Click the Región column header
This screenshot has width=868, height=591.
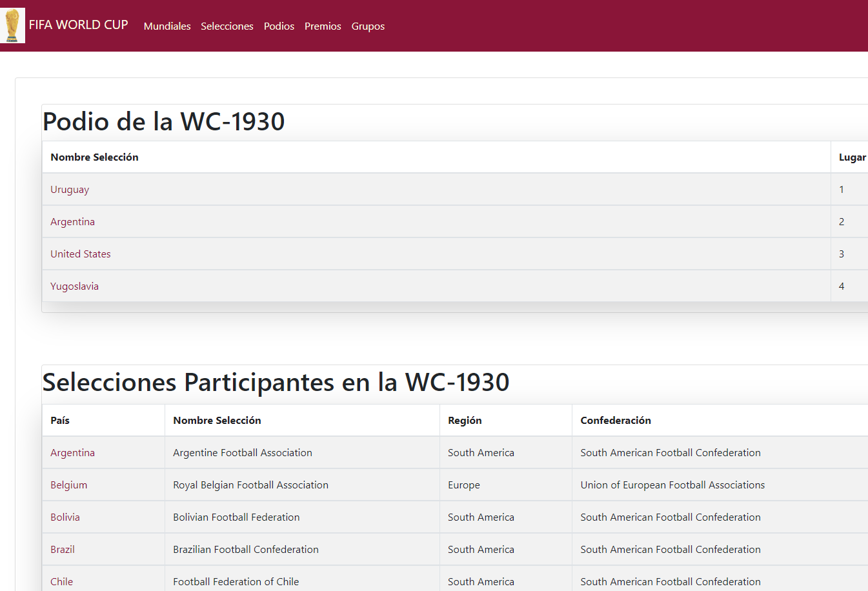click(465, 421)
